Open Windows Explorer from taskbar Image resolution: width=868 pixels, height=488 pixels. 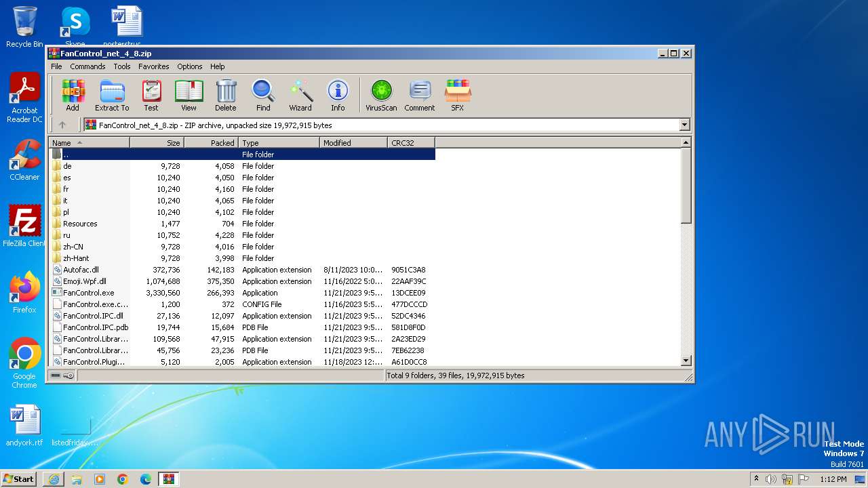pos(77,479)
